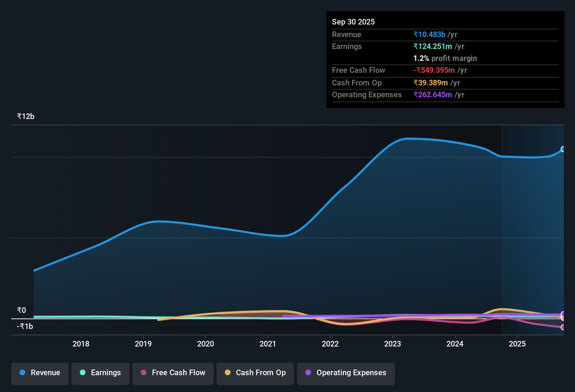The width and height of the screenshot is (575, 392).
Task: Click the blue Revenue legend dot
Action: [22, 373]
